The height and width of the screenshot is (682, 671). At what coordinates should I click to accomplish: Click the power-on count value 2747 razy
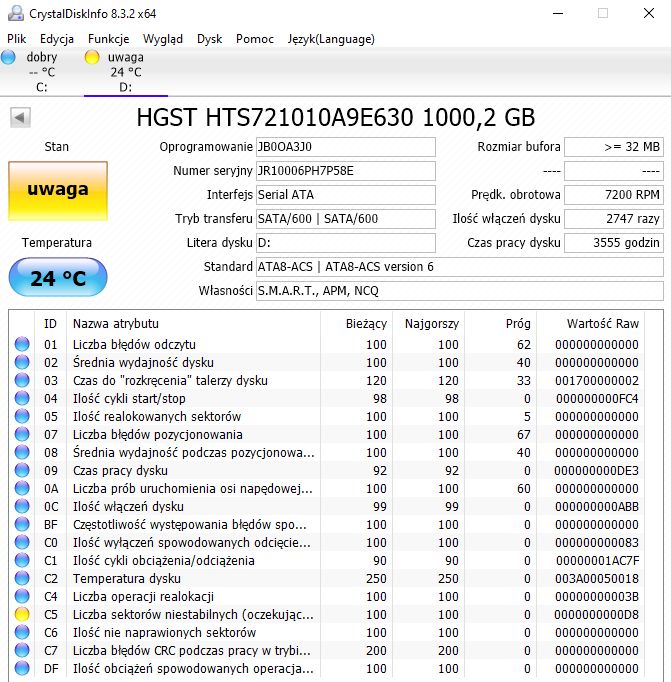pos(614,218)
